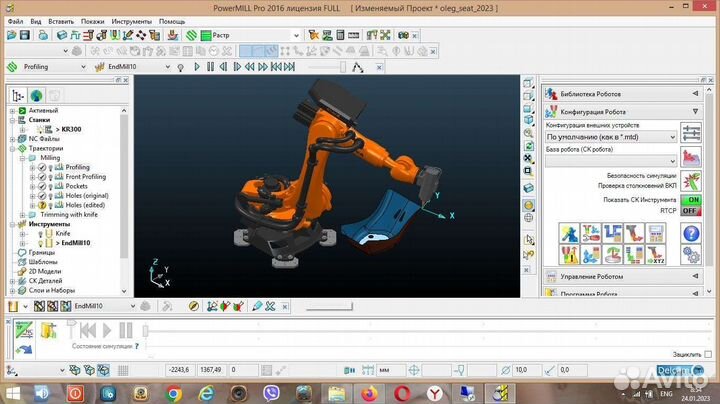
Task: Adjust the simulation speed slider
Action: pos(343,67)
